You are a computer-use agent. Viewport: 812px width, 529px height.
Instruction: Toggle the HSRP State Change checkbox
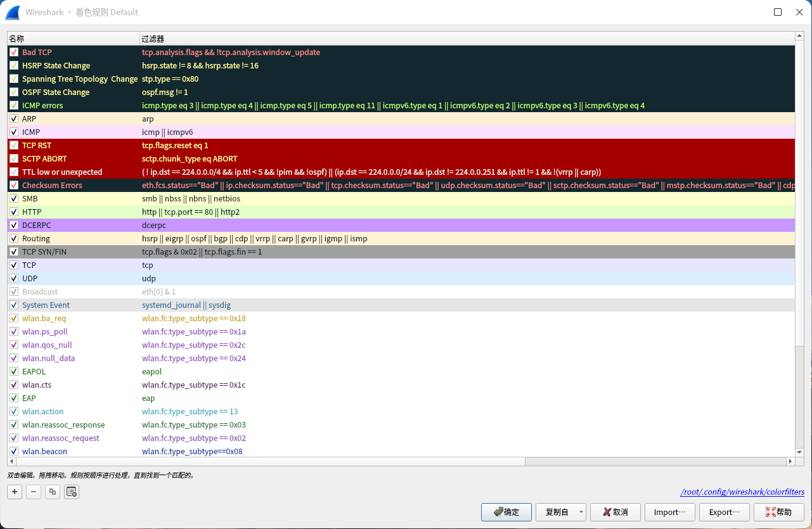tap(14, 66)
